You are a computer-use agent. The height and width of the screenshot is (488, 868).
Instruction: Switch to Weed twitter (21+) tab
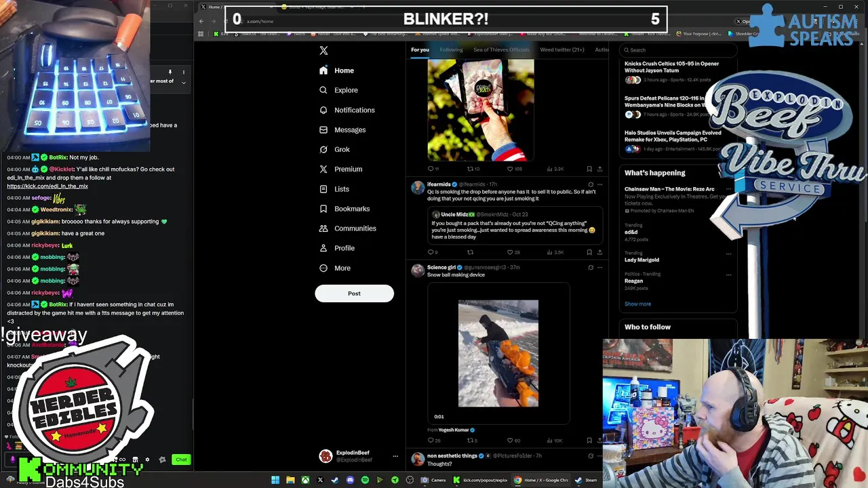(x=561, y=49)
